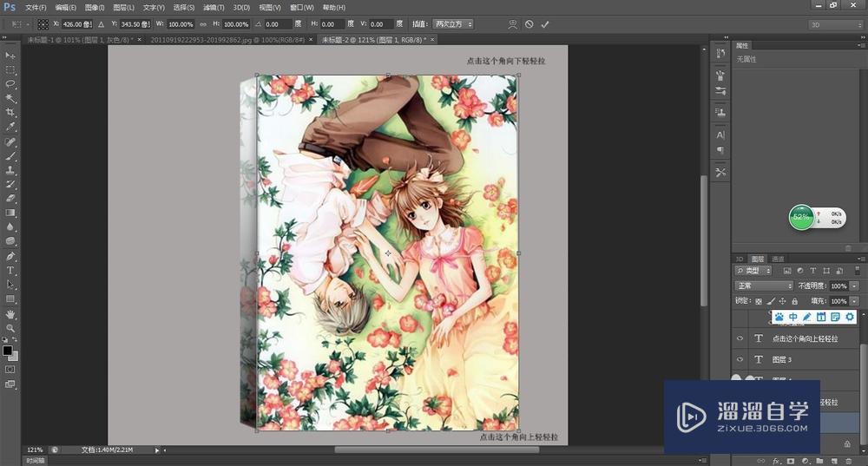The width and height of the screenshot is (868, 466).
Task: Select the Move tool
Action: [x=10, y=56]
